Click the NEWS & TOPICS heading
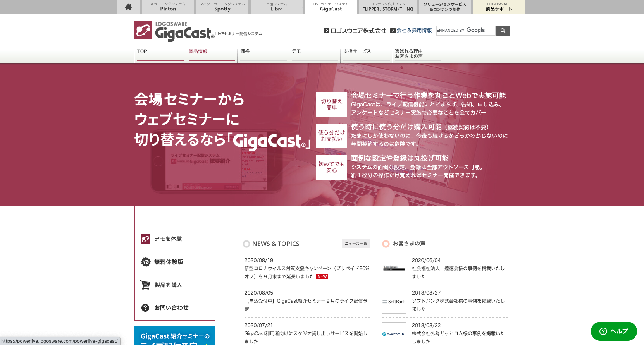This screenshot has width=644, height=345. [276, 244]
